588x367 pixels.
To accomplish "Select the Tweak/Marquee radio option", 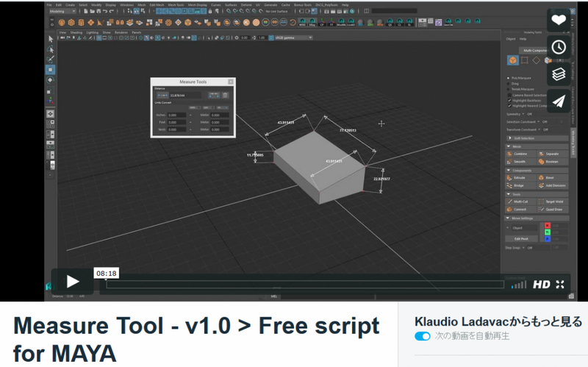I will pos(509,89).
